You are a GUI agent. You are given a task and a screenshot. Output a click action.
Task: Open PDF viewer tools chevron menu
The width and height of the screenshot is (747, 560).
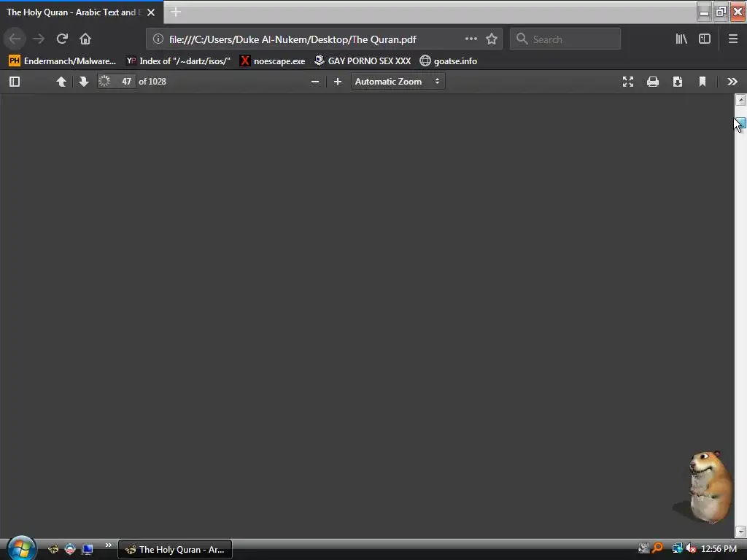coord(732,82)
